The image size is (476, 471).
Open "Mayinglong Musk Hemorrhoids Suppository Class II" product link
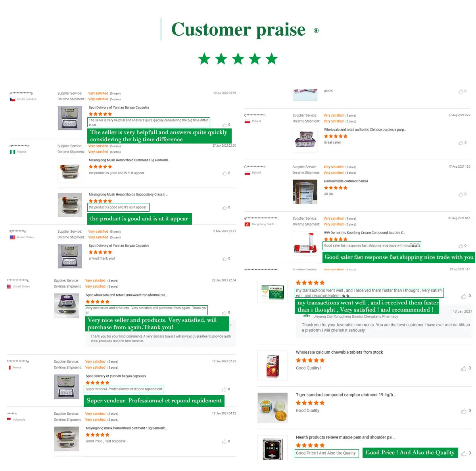point(128,195)
